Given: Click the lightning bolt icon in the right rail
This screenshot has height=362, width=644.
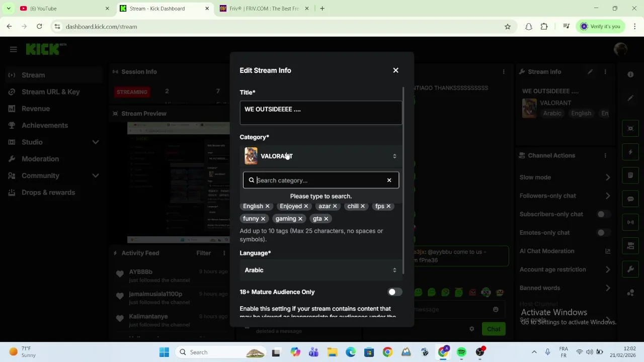Looking at the screenshot, I should (630, 152).
